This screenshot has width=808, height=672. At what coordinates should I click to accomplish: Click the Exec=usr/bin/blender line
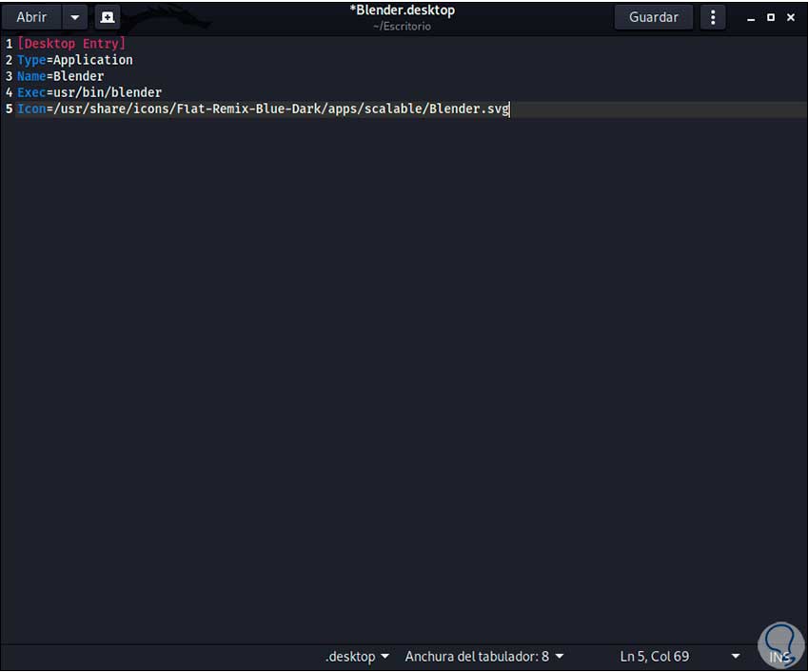(89, 92)
